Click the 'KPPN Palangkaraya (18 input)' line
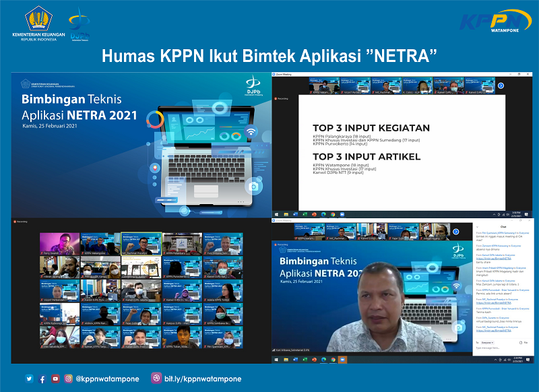Screen dimensions: 539x392 pyautogui.click(x=342, y=137)
